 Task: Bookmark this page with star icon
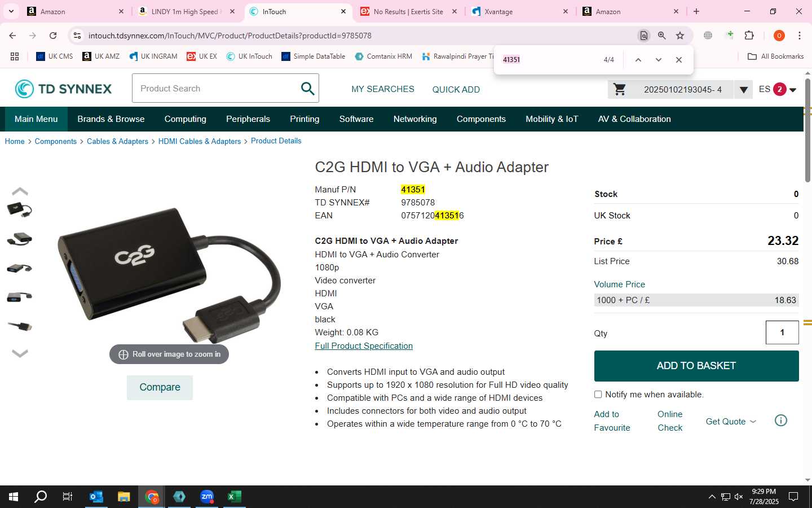click(x=680, y=36)
